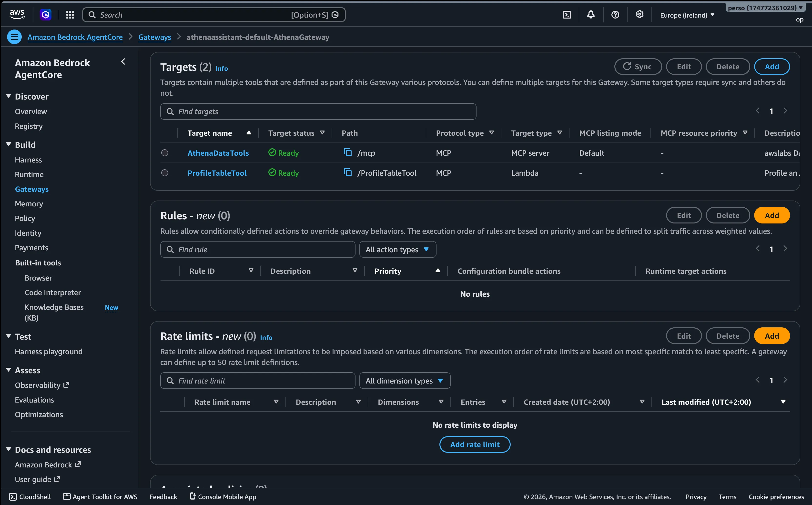The height and width of the screenshot is (505, 812).
Task: Open the settings gear icon
Action: click(639, 14)
